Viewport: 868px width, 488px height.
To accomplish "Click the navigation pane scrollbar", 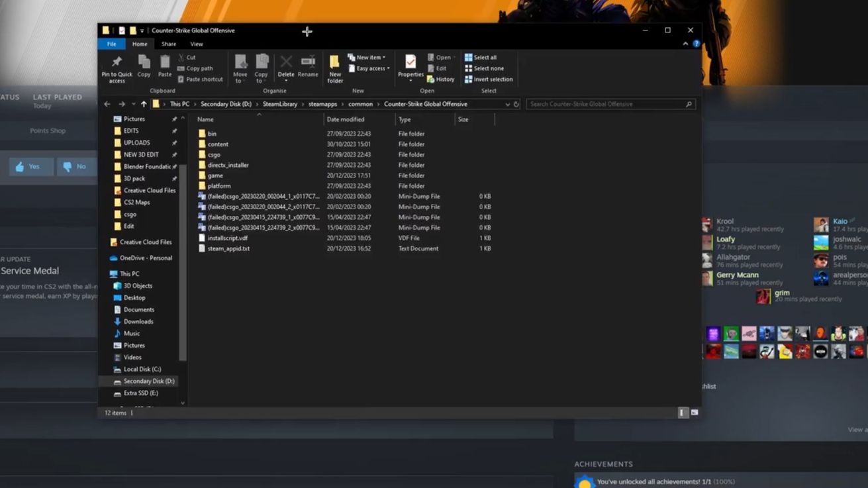I will click(183, 262).
